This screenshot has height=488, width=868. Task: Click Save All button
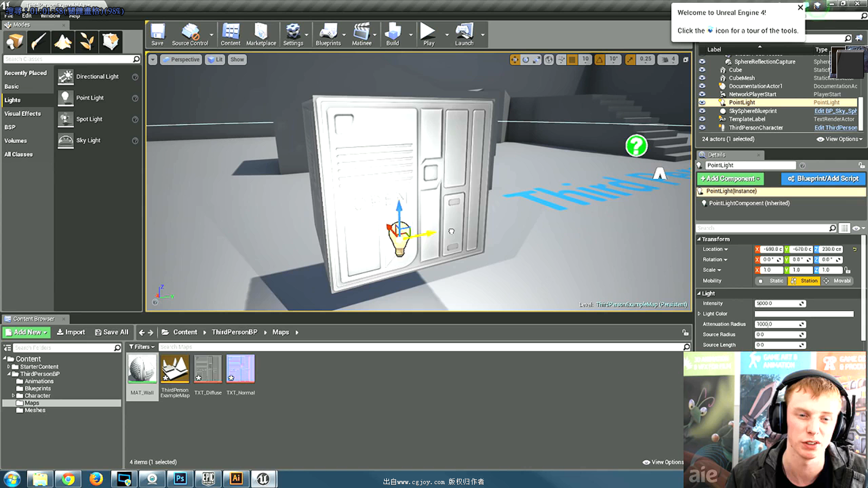[x=112, y=332]
